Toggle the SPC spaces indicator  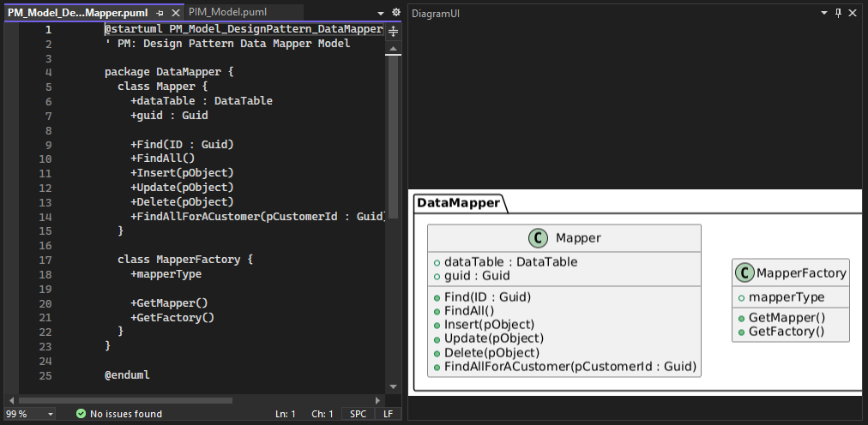point(359,414)
